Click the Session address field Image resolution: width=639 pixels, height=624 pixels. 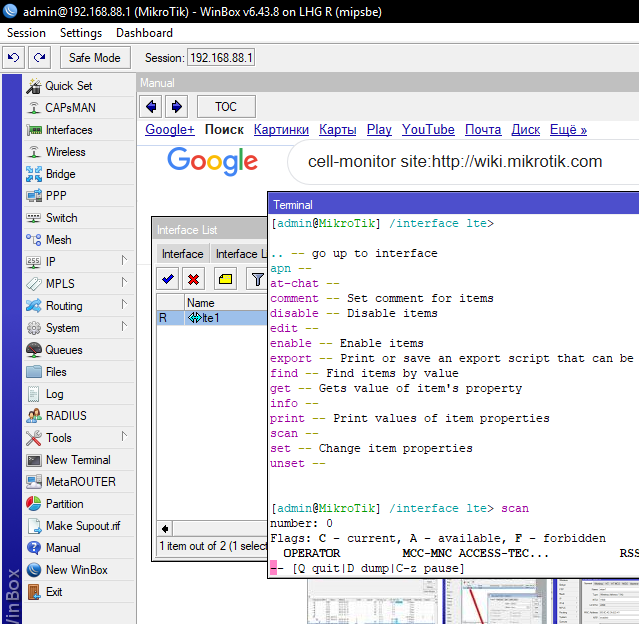pos(221,58)
